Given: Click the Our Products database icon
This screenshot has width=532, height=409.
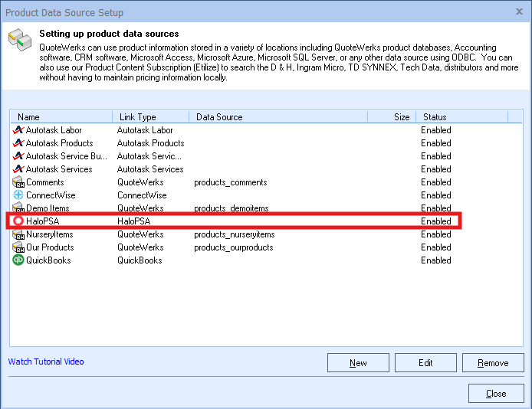Looking at the screenshot, I should pyautogui.click(x=18, y=247).
